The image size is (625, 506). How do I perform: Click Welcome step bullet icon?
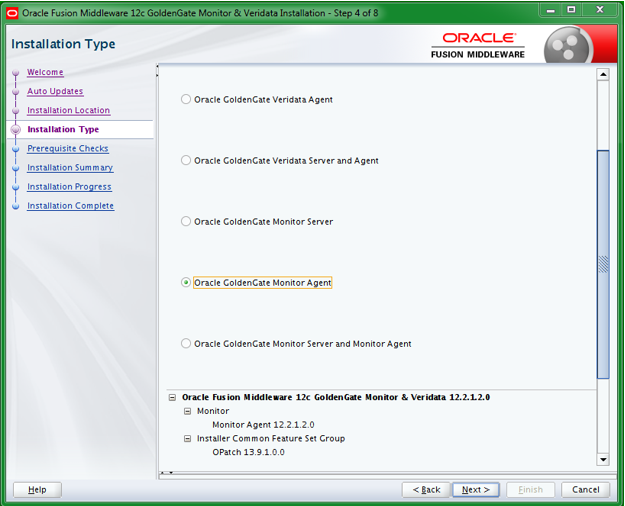click(x=16, y=73)
